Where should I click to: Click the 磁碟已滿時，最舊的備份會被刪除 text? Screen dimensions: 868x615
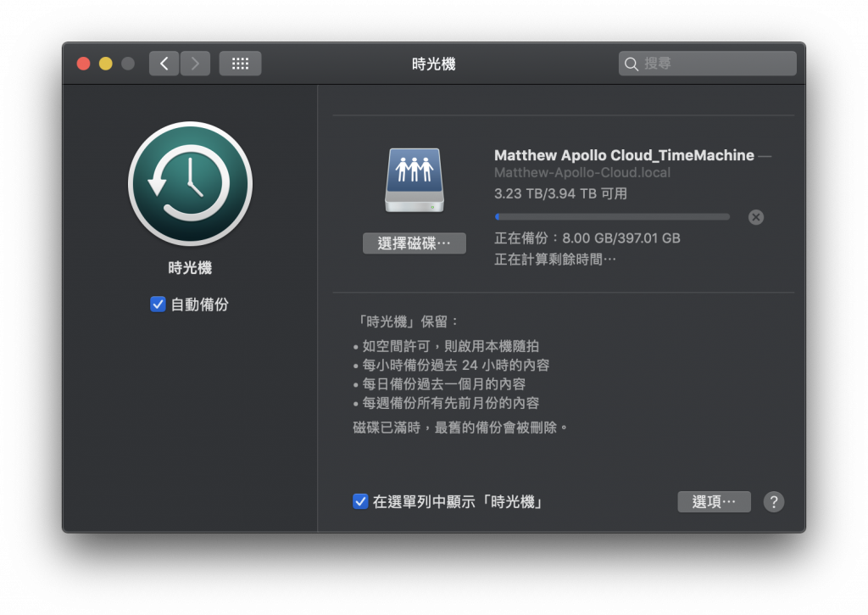point(460,428)
